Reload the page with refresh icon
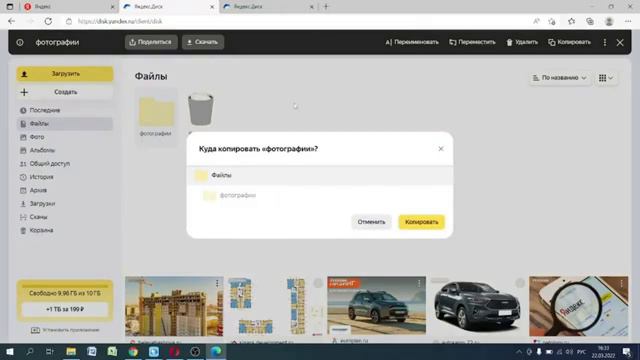This screenshot has height=360, width=640. pyautogui.click(x=48, y=21)
